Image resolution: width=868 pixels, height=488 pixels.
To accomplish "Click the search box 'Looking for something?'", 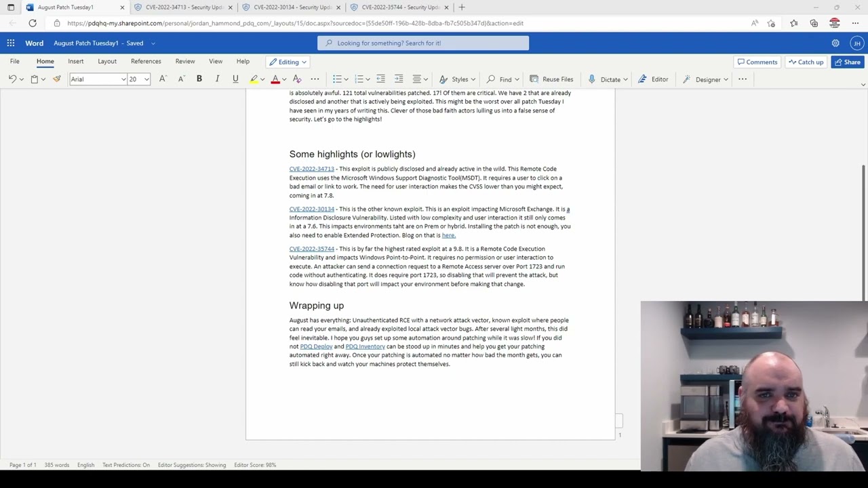I will pyautogui.click(x=423, y=43).
